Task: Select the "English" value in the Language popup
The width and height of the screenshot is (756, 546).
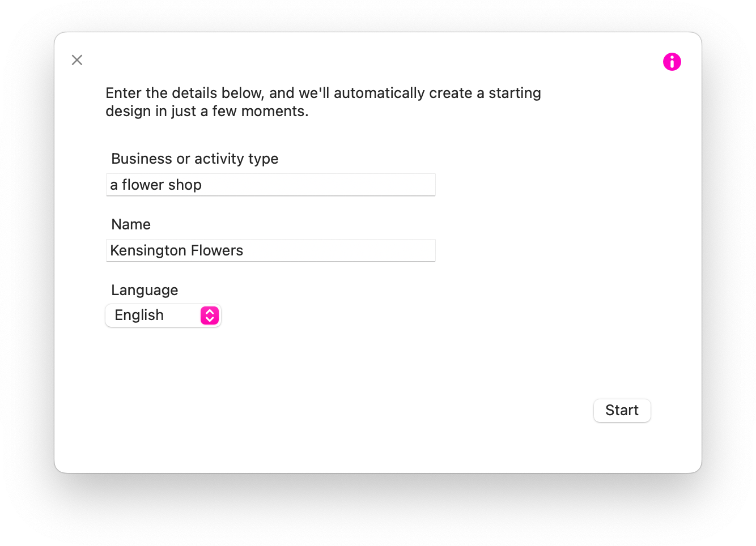Action: 139,315
